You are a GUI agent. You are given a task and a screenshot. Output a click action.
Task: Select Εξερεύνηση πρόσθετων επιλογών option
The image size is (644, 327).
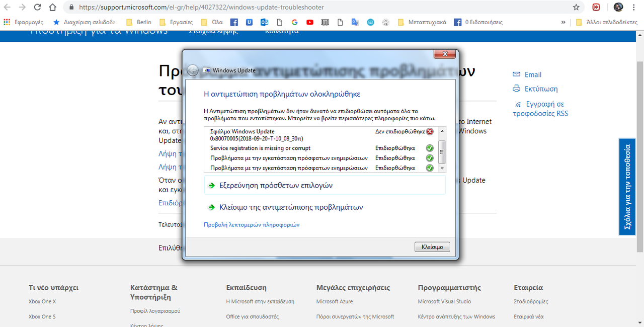point(276,185)
